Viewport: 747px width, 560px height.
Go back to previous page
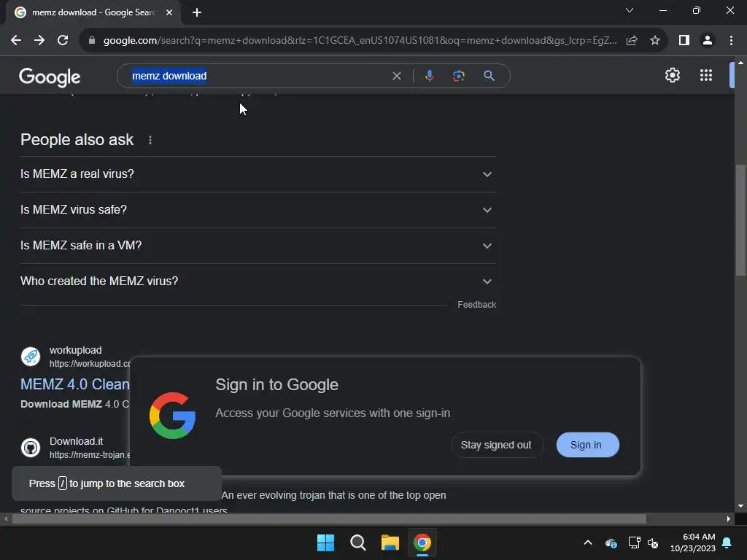click(16, 41)
